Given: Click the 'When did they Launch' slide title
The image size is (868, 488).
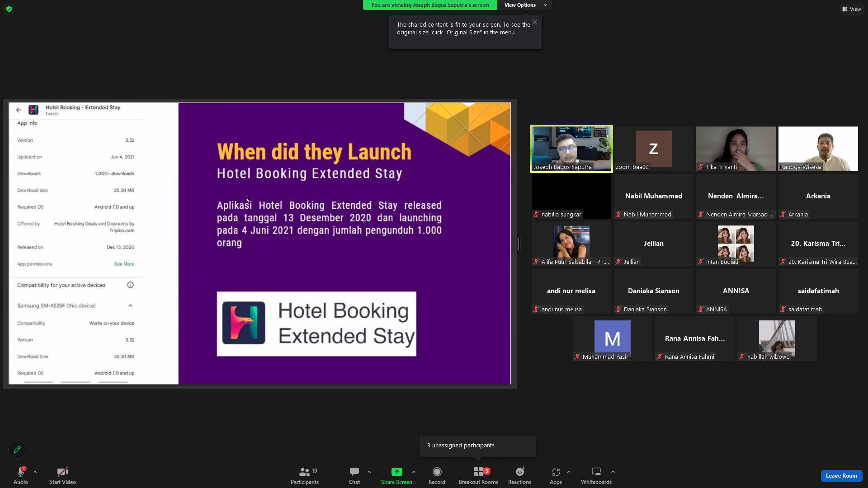Looking at the screenshot, I should point(314,152).
